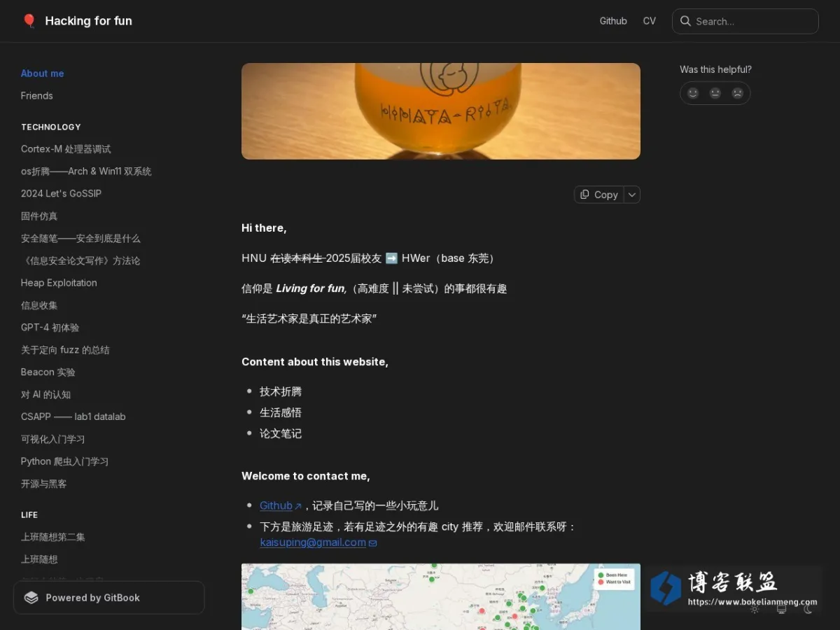This screenshot has height=630, width=840.
Task: Open 关于定向 fuzz 的总结 article
Action: click(65, 350)
